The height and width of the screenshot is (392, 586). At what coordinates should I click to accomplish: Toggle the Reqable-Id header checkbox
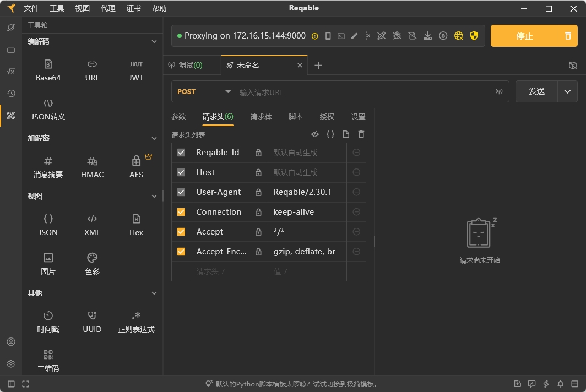(181, 153)
